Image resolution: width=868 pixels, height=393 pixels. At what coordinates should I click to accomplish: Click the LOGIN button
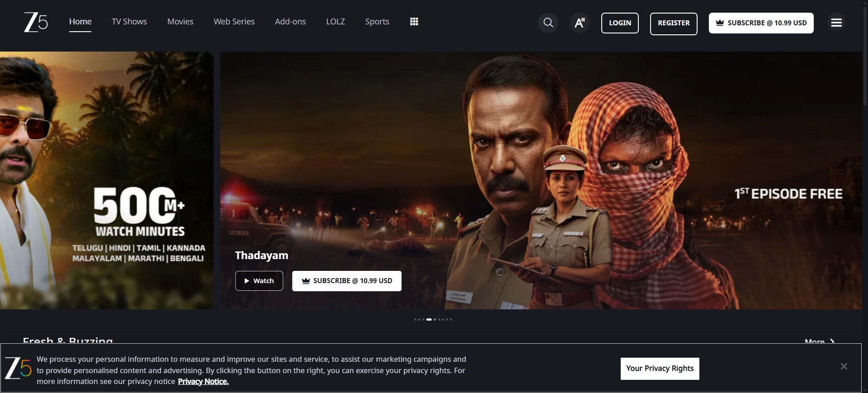620,23
